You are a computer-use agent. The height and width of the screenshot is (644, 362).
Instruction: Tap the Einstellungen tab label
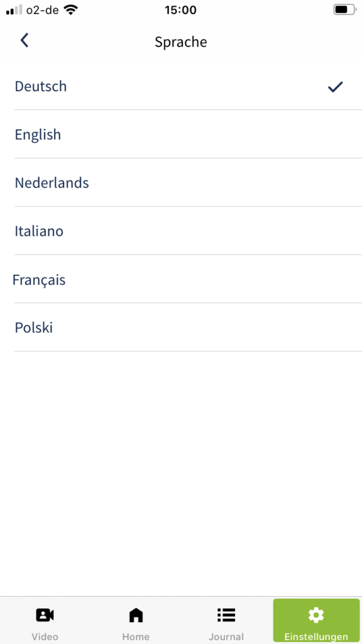pos(316,636)
